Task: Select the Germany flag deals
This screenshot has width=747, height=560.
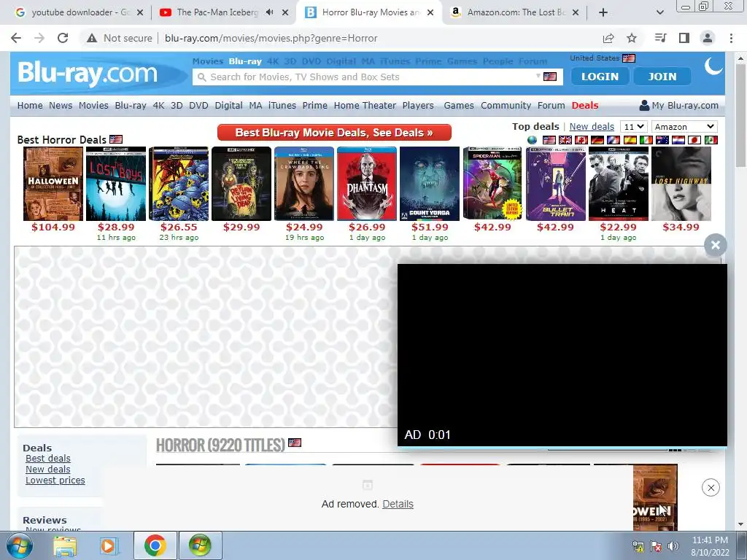Action: [x=597, y=140]
